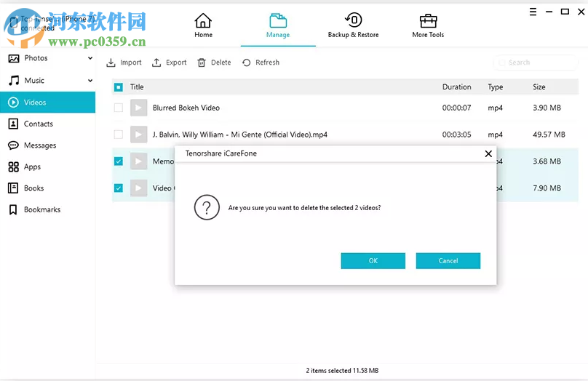The width and height of the screenshot is (588, 381).
Task: Click the Contacts sidebar icon
Action: (x=13, y=124)
